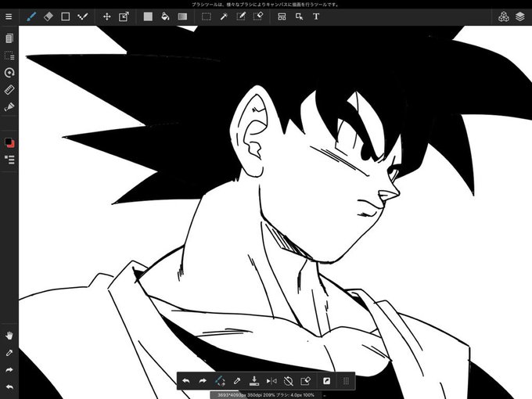
Task: Select the Selection Pen tool
Action: click(x=240, y=16)
